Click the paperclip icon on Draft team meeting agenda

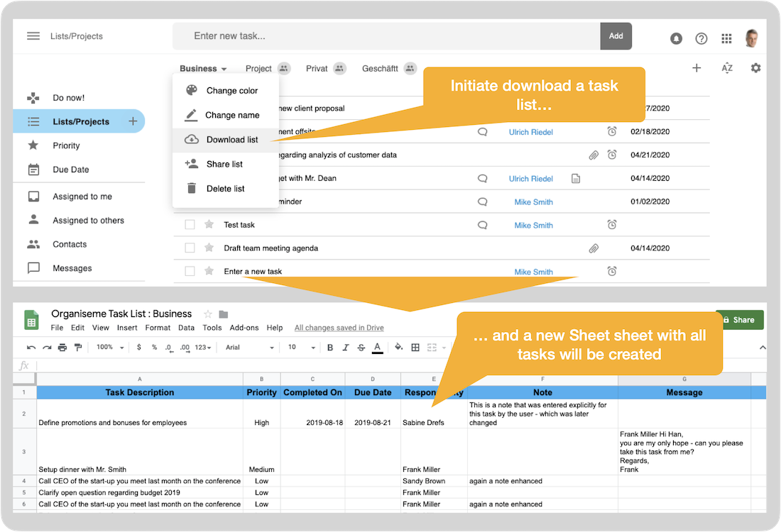click(594, 248)
